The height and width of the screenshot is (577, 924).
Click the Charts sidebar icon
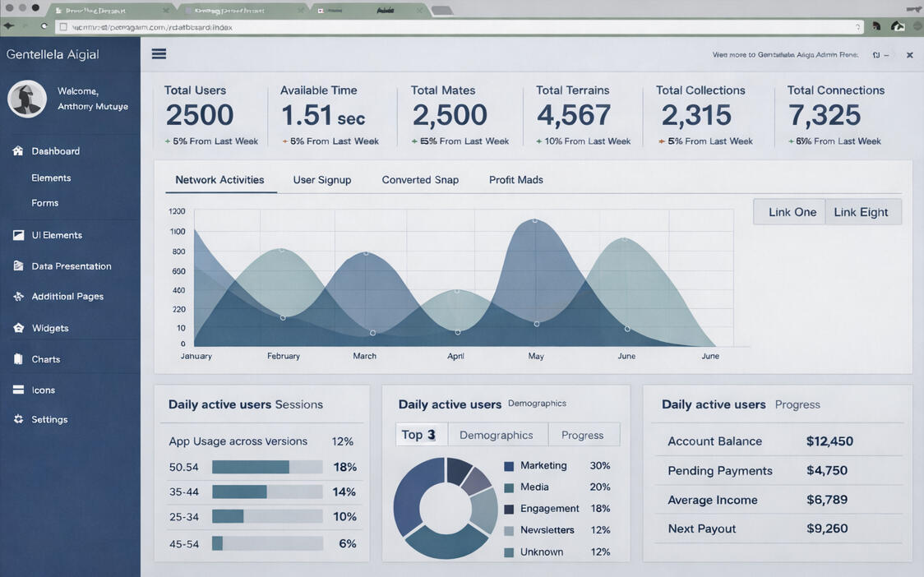[x=18, y=359]
